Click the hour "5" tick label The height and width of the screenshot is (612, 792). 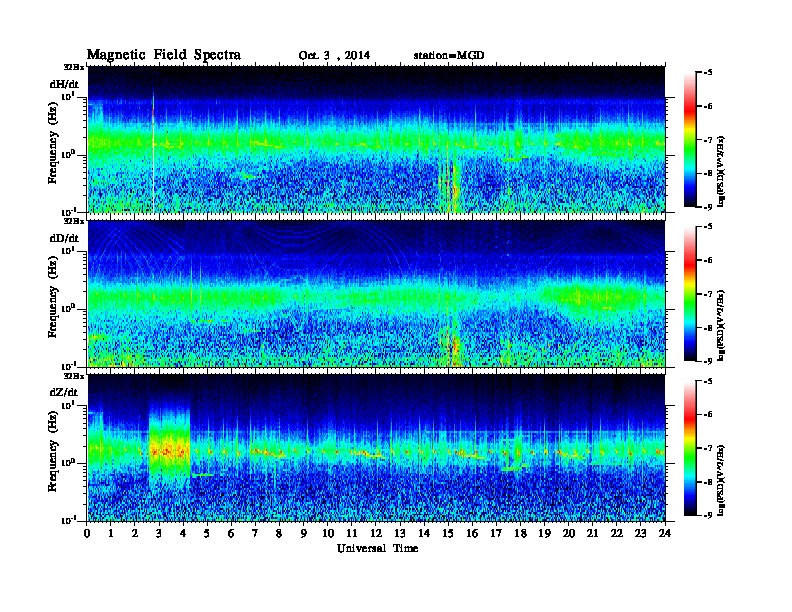(207, 534)
